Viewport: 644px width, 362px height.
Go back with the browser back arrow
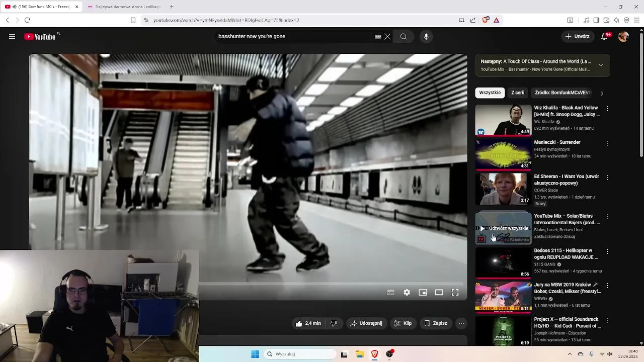pyautogui.click(x=7, y=20)
